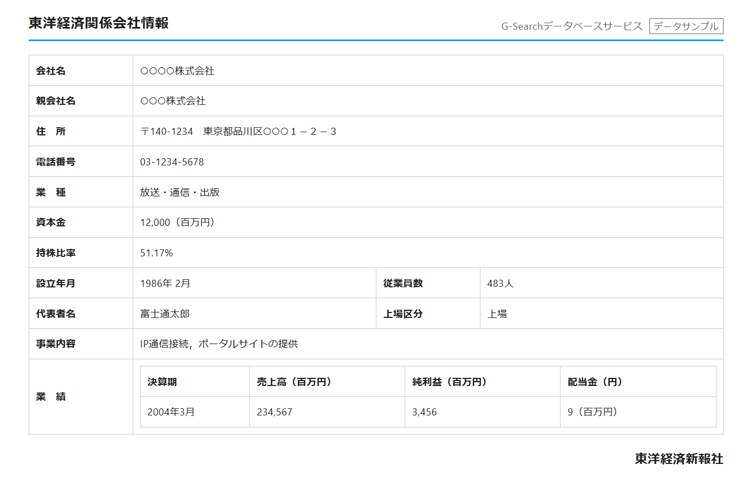The image size is (750, 480).
Task: Click the 従業員数 value 483人
Action: (x=500, y=283)
